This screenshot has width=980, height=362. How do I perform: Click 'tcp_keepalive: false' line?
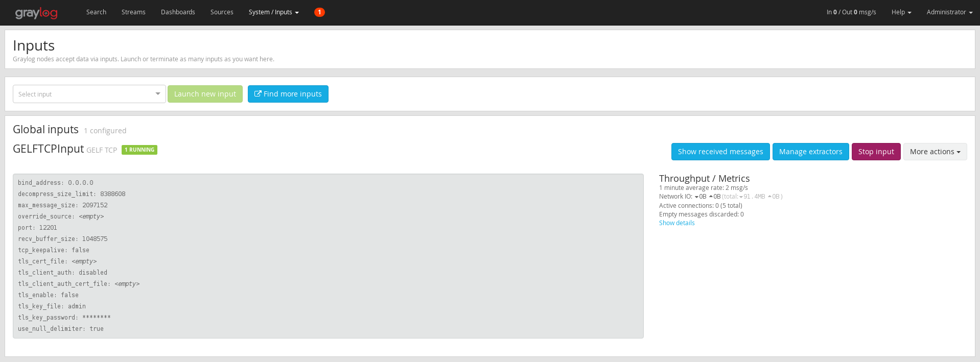pyautogui.click(x=54, y=250)
